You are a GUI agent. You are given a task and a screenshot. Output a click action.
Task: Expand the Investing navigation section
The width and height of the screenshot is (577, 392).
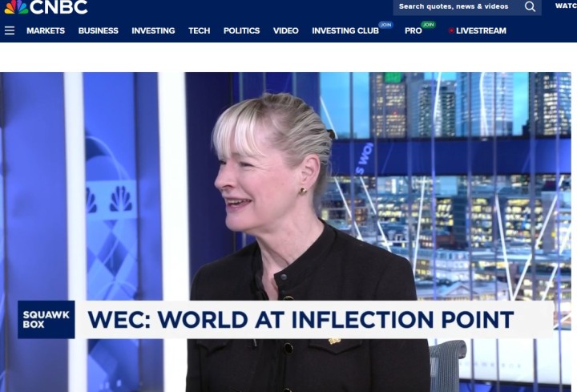click(153, 30)
